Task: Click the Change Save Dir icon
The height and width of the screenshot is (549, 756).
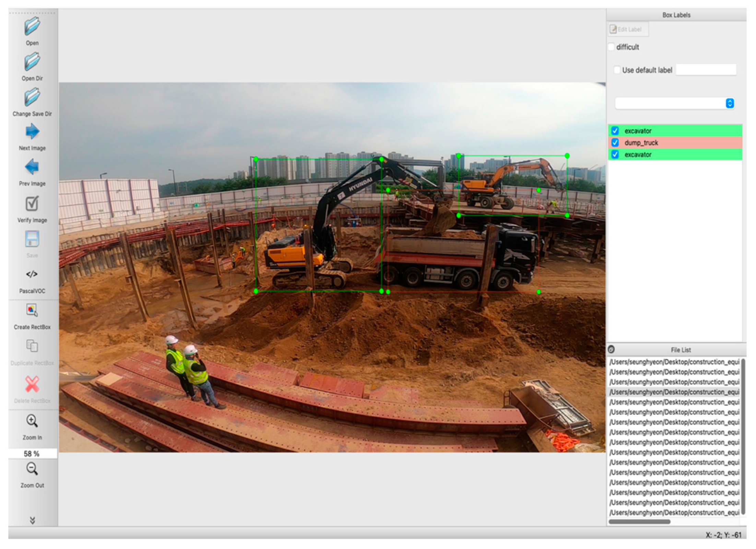Action: pos(32,97)
